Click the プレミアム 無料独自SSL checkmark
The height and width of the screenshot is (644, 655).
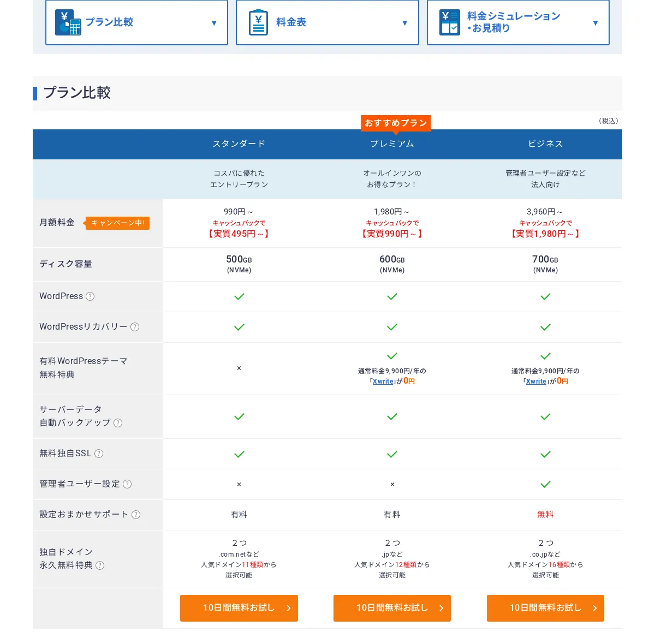[392, 454]
